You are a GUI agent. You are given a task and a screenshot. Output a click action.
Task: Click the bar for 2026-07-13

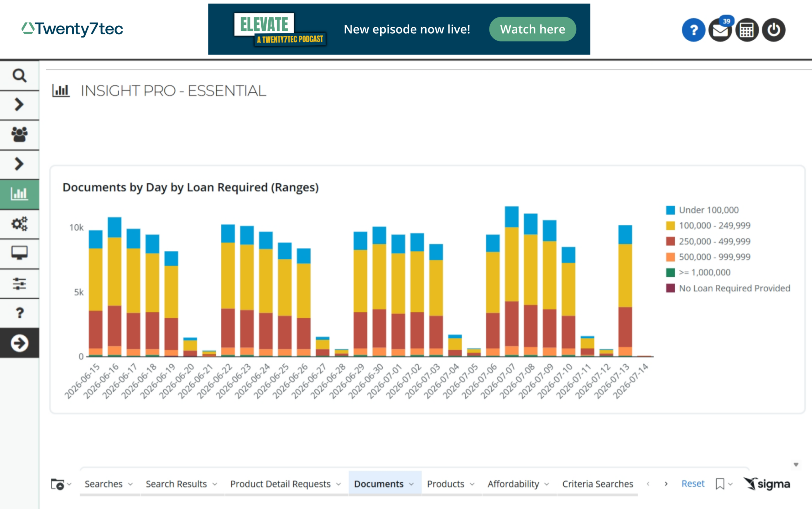click(x=625, y=291)
